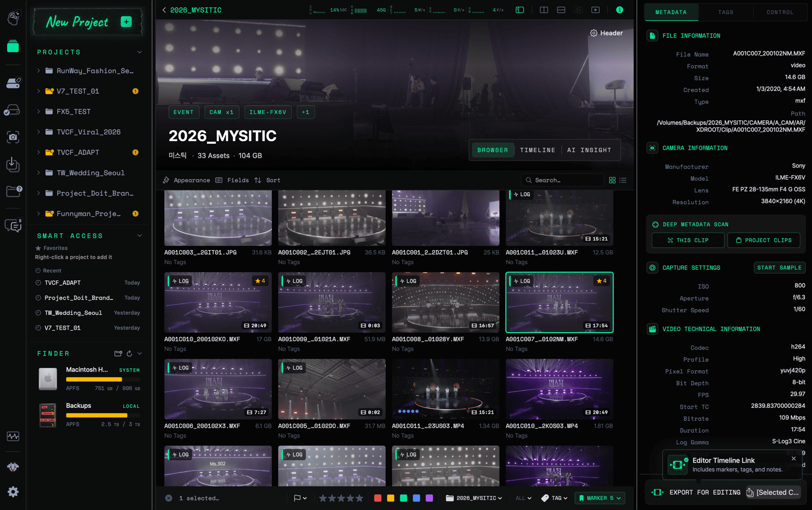The image size is (812, 510).
Task: Click the File Information section icon
Action: coord(653,36)
